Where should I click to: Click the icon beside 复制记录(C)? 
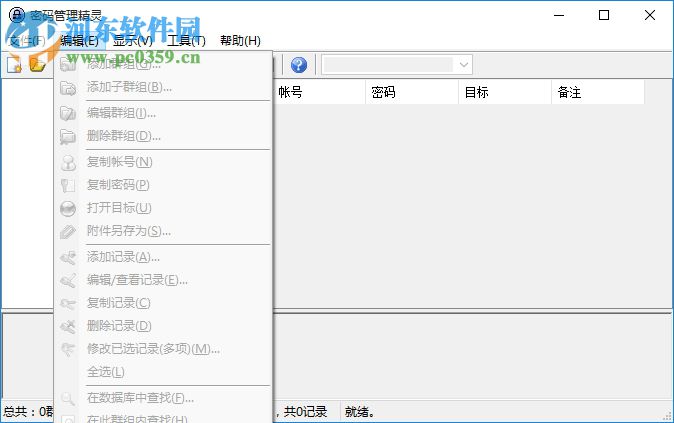68,303
